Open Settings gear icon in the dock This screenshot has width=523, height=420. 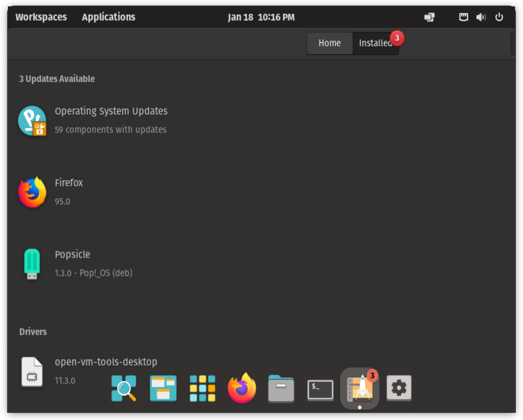tap(399, 388)
